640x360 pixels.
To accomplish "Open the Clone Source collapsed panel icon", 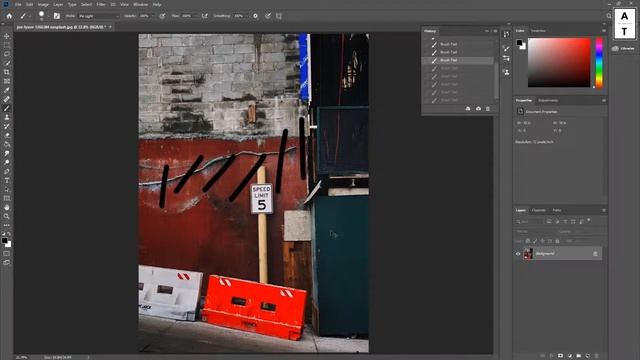I will [x=506, y=72].
